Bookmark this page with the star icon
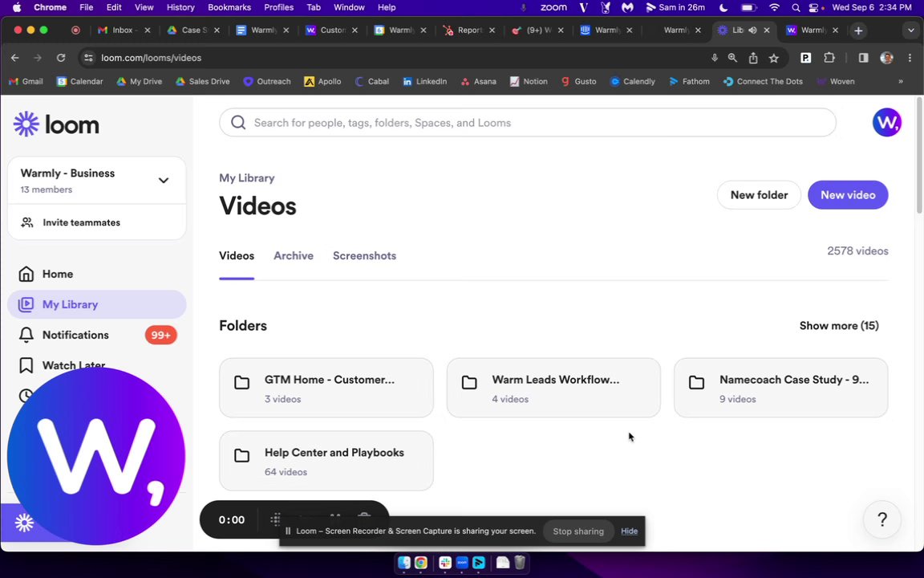This screenshot has height=578, width=924. [774, 58]
